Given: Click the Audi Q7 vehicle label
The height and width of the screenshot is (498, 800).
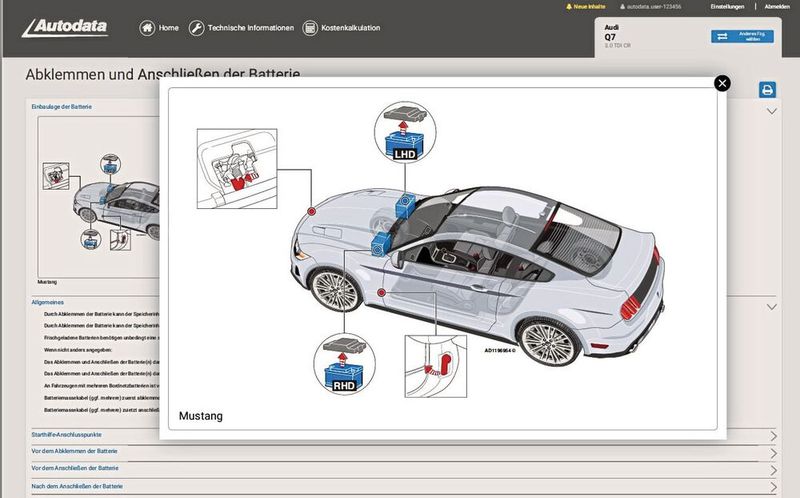Looking at the screenshot, I should click(618, 36).
